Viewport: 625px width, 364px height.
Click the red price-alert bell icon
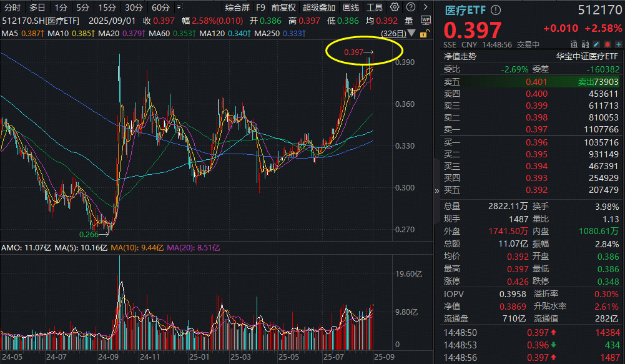[607, 44]
